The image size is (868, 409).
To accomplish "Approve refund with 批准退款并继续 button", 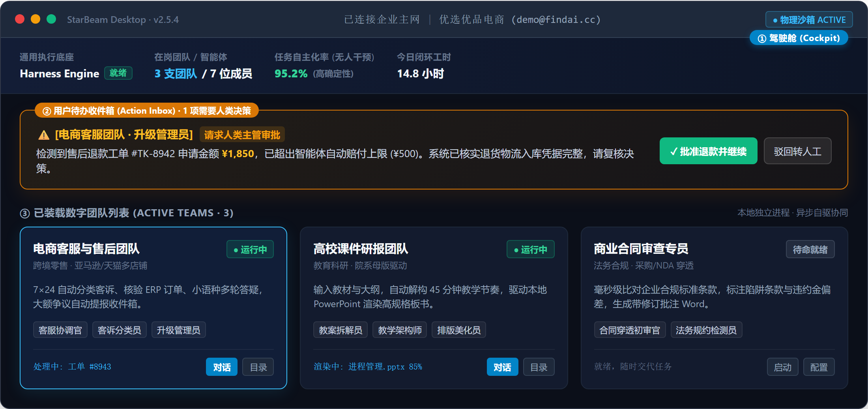I will click(x=708, y=151).
